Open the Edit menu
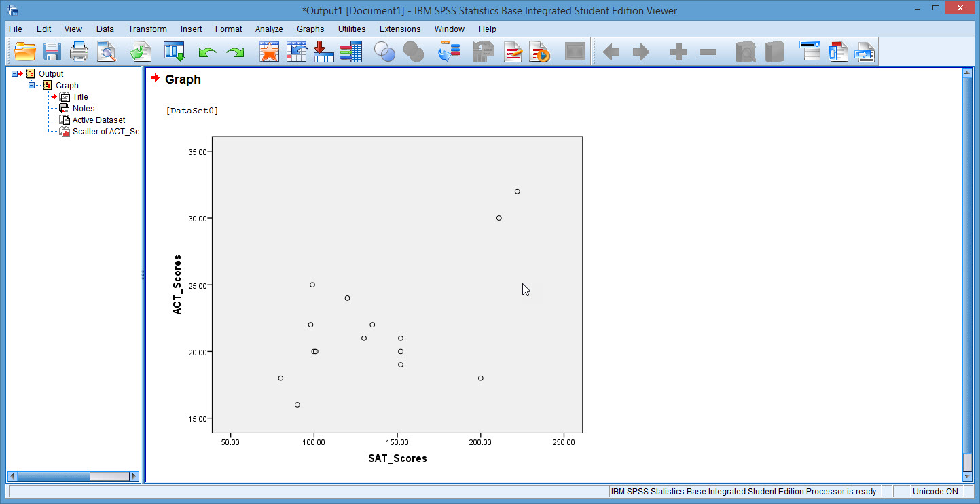980x504 pixels. (43, 29)
